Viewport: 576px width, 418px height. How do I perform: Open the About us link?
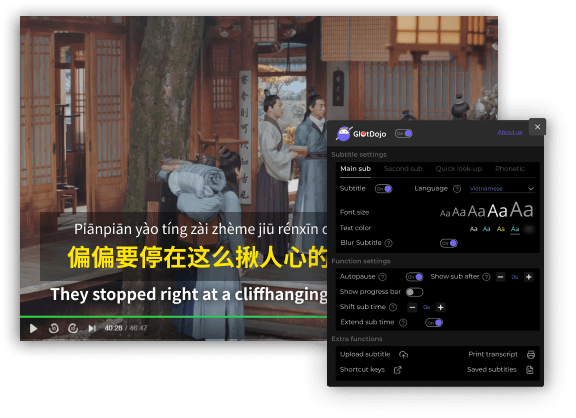click(x=510, y=132)
